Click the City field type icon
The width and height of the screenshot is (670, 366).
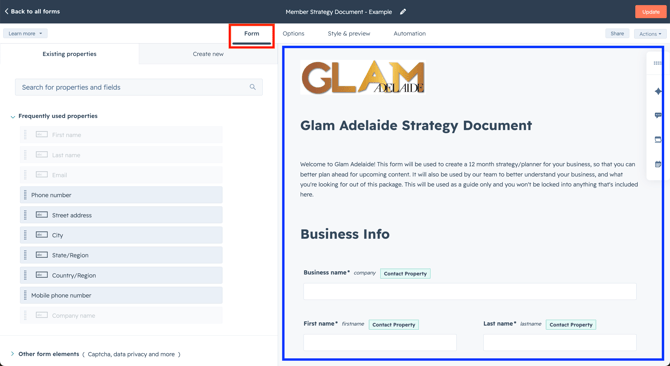click(x=41, y=235)
